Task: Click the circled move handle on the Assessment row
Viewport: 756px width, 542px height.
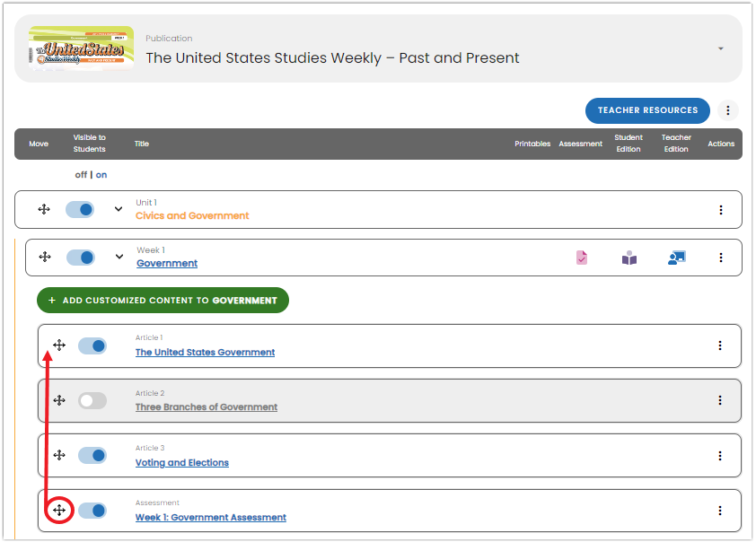Action: [59, 510]
